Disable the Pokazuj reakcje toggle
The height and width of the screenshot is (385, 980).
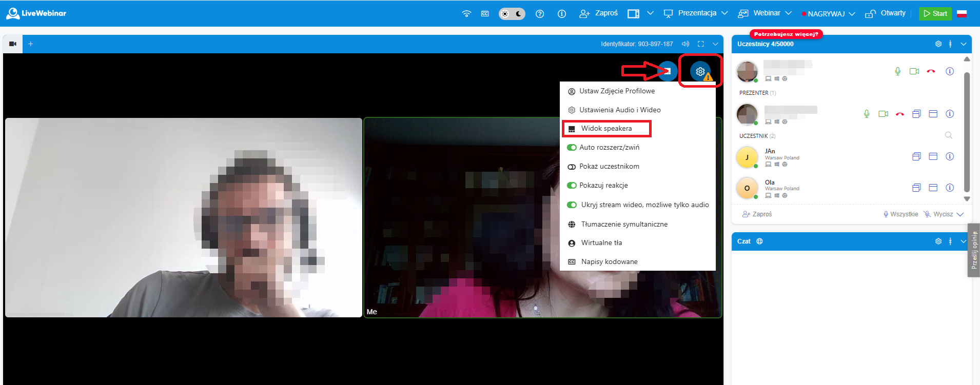coord(572,186)
